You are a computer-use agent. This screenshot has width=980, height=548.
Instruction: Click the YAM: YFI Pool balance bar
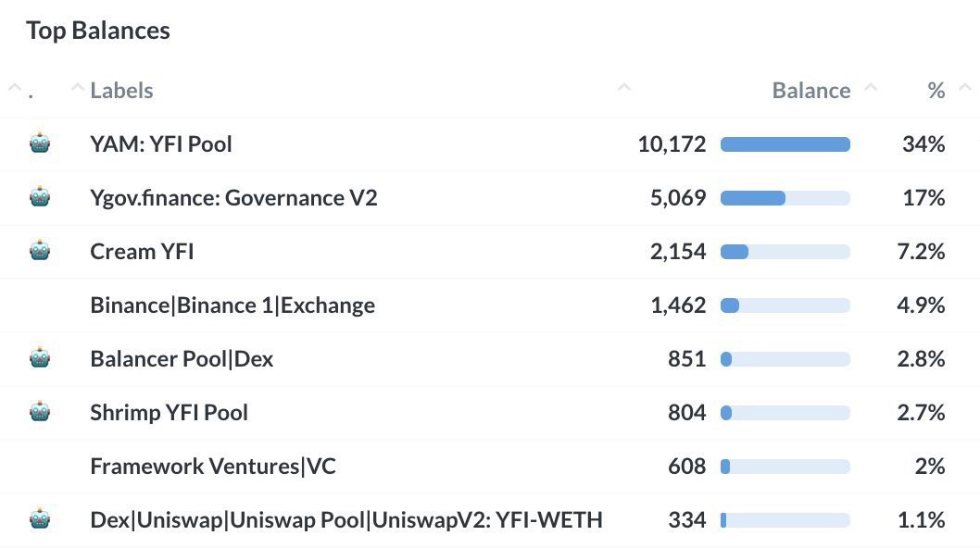pos(785,144)
